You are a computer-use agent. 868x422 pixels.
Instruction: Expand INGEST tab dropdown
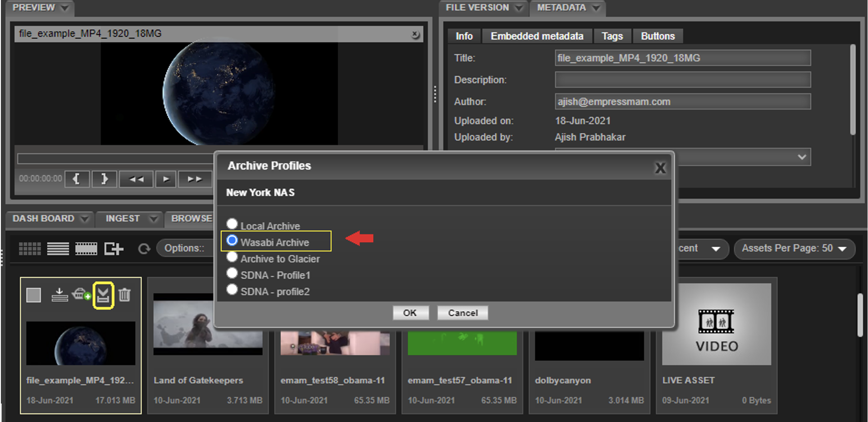point(154,219)
